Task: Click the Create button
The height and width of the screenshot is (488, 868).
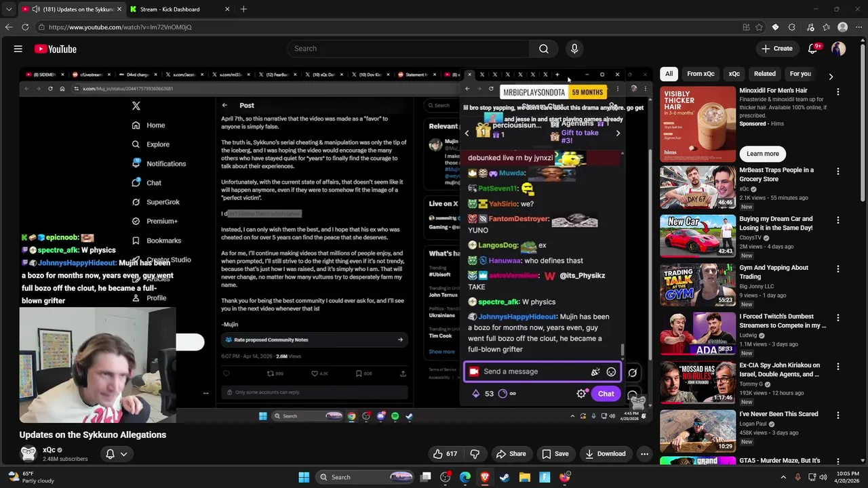Action: pyautogui.click(x=777, y=49)
